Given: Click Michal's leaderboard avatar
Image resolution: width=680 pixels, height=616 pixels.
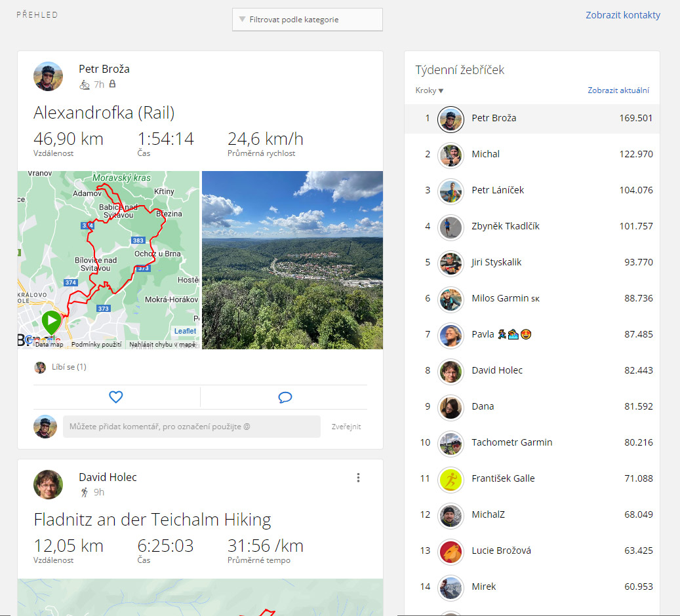Looking at the screenshot, I should coord(450,155).
